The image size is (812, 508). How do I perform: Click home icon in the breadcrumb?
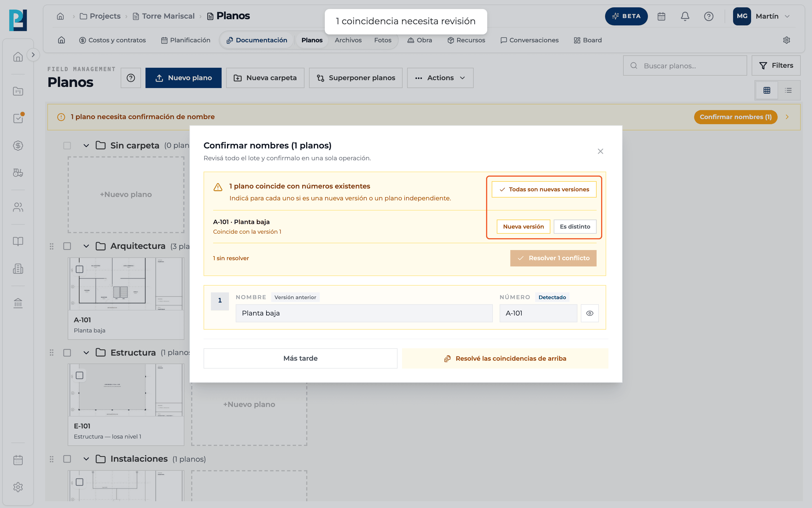click(60, 16)
